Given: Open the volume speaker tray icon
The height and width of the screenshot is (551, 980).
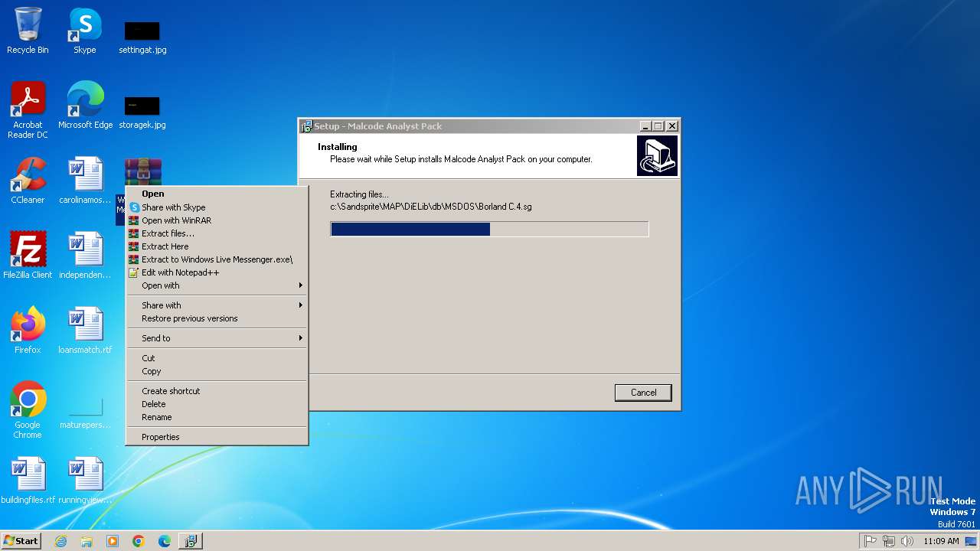Looking at the screenshot, I should click(x=907, y=541).
